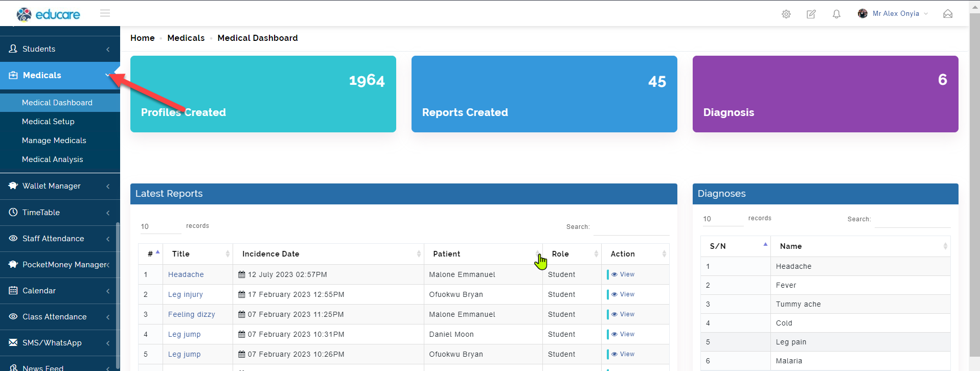
Task: Open Latest Reports records count dropdown
Action: click(x=161, y=226)
